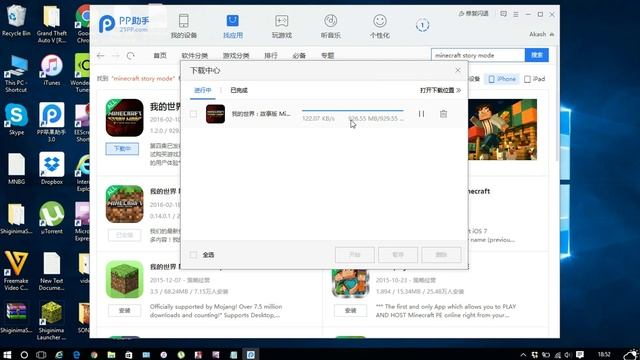Open the 玩游戏 (Play Games) section
This screenshot has width=640, height=360.
point(282,26)
